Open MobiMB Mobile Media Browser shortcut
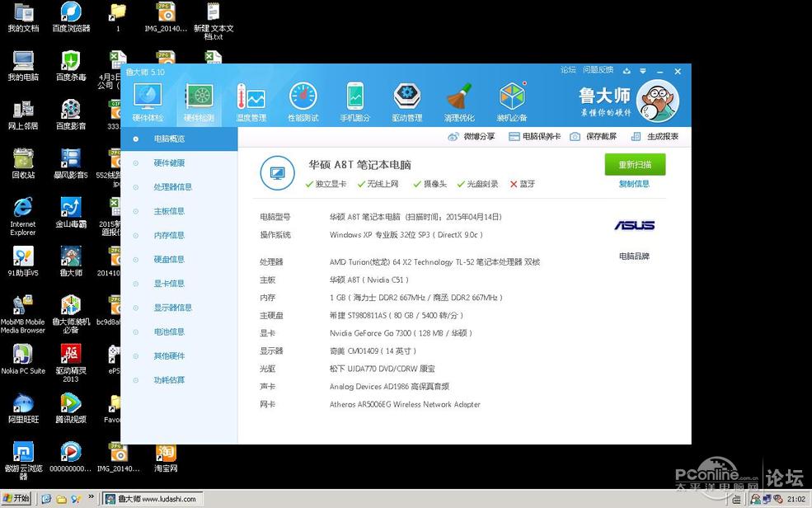Viewport: 812px width, 508px height. (x=23, y=314)
